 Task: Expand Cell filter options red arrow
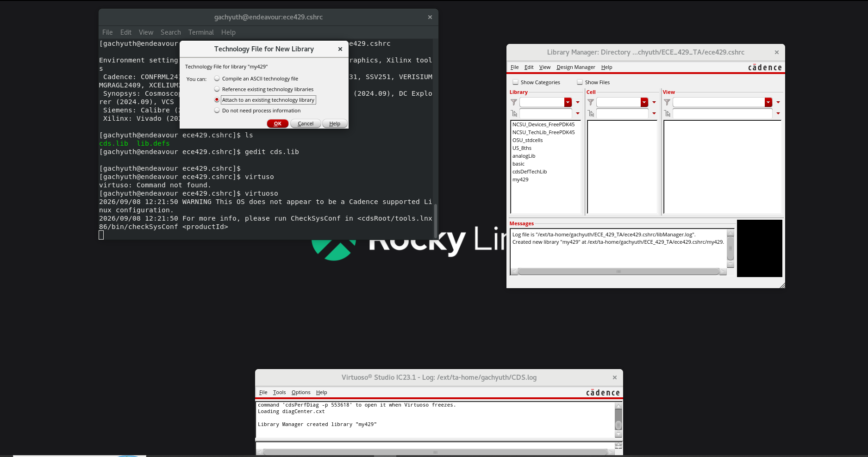[x=654, y=102]
